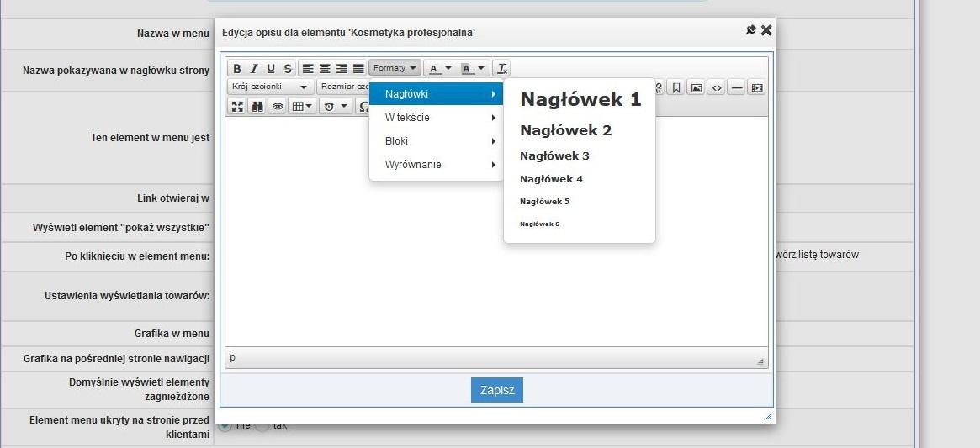Select the Nagłówki submenu item
Screen dimensions: 980x448
click(x=437, y=94)
